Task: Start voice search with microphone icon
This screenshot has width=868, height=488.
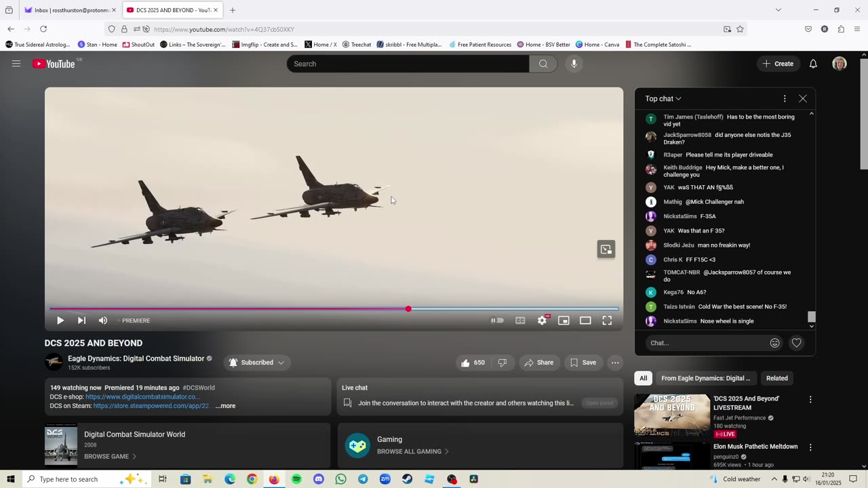Action: 574,64
